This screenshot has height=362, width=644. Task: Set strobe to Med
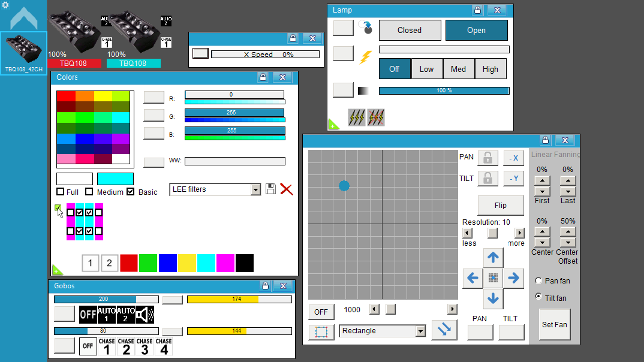point(458,69)
